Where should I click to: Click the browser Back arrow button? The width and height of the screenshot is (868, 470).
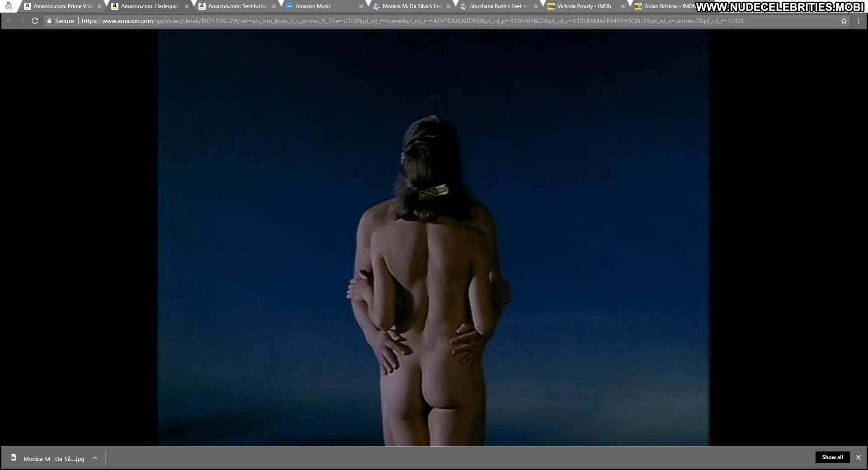[x=9, y=21]
